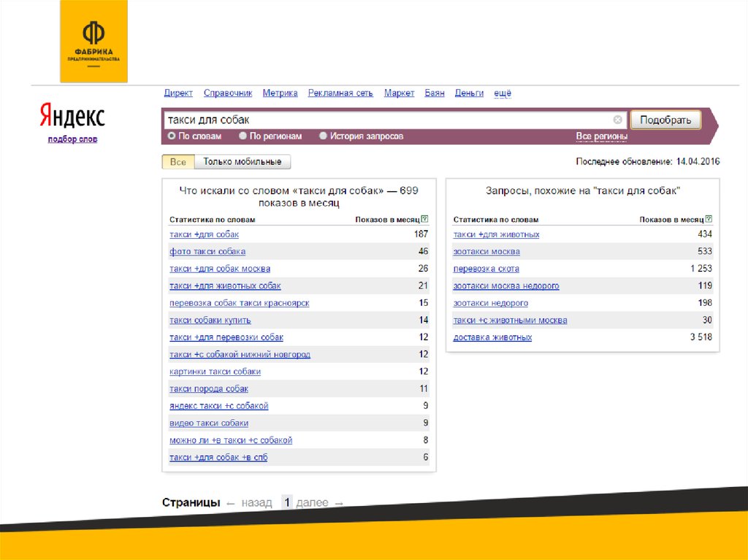
Task: Click the Яндекс logo
Action: coord(72,117)
